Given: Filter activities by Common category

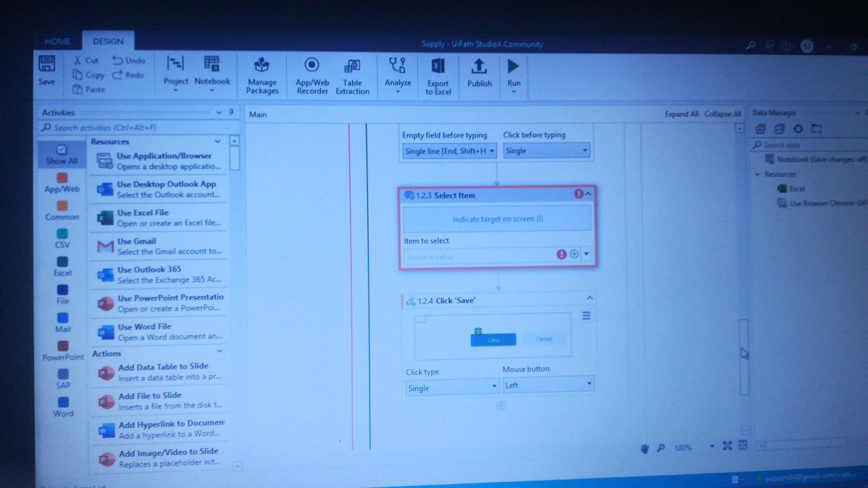Looking at the screenshot, I should click(62, 211).
